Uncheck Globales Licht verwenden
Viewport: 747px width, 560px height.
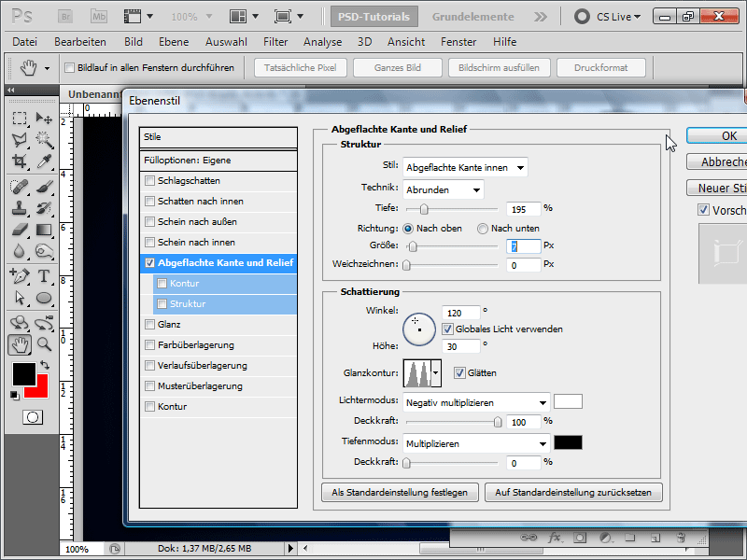(x=447, y=329)
